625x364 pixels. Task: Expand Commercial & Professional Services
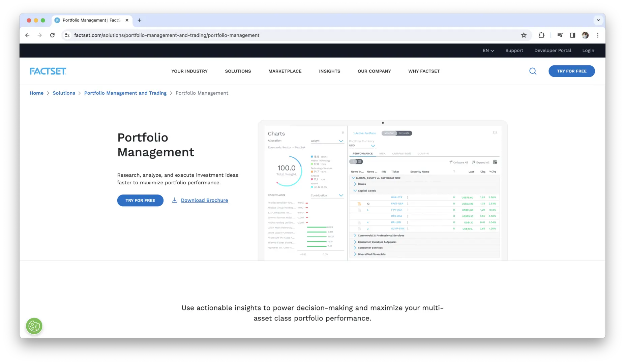(x=355, y=236)
